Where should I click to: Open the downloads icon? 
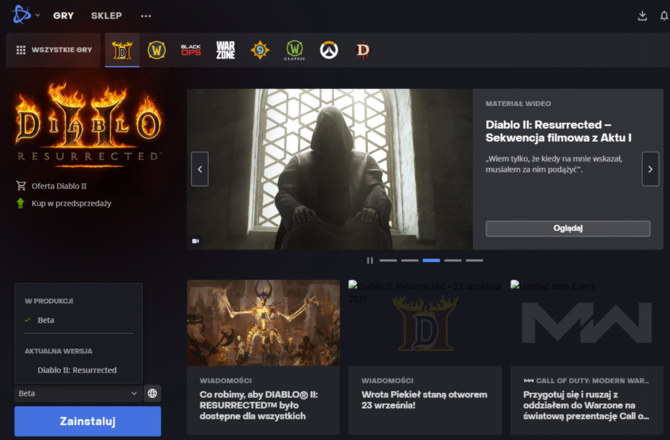(x=642, y=16)
